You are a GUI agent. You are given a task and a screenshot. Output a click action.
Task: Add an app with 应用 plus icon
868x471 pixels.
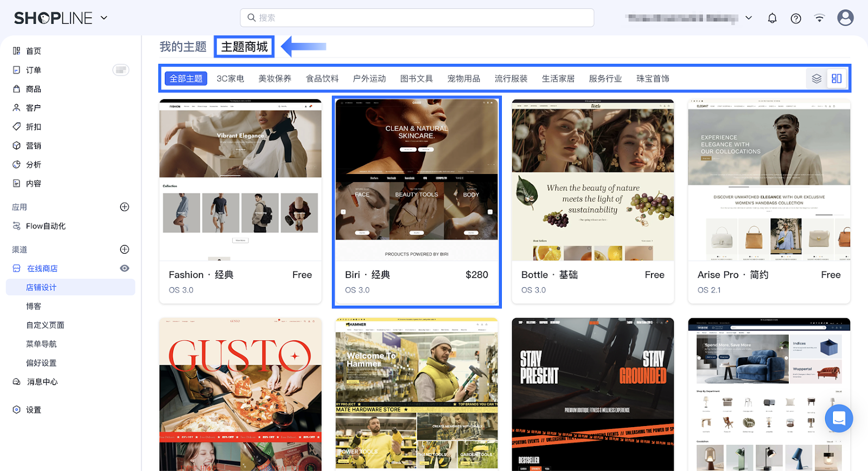pyautogui.click(x=125, y=207)
